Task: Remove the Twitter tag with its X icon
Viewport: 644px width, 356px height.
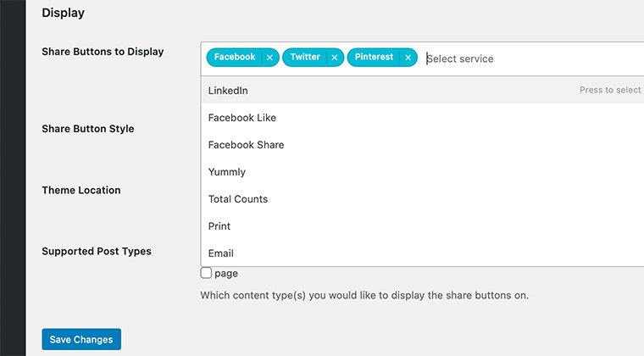Action: [335, 58]
